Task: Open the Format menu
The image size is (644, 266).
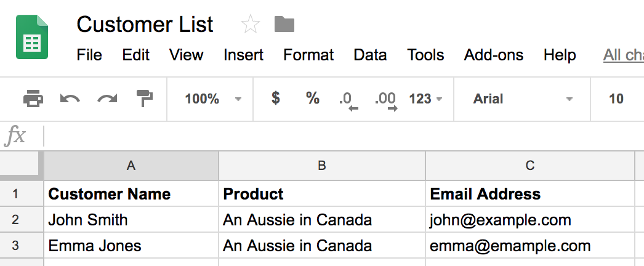Action: pyautogui.click(x=308, y=55)
